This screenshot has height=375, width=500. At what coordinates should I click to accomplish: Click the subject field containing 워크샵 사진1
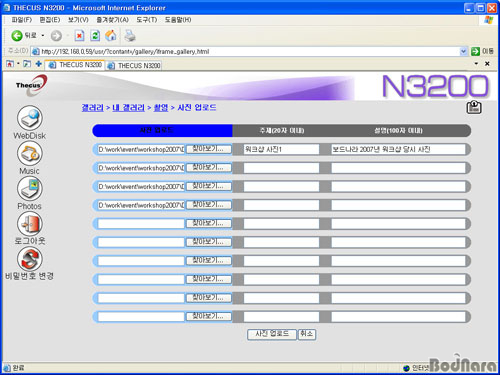pyautogui.click(x=281, y=149)
